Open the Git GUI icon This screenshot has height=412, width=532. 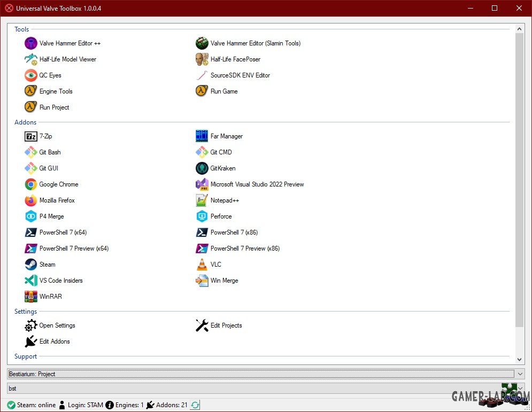coord(30,168)
